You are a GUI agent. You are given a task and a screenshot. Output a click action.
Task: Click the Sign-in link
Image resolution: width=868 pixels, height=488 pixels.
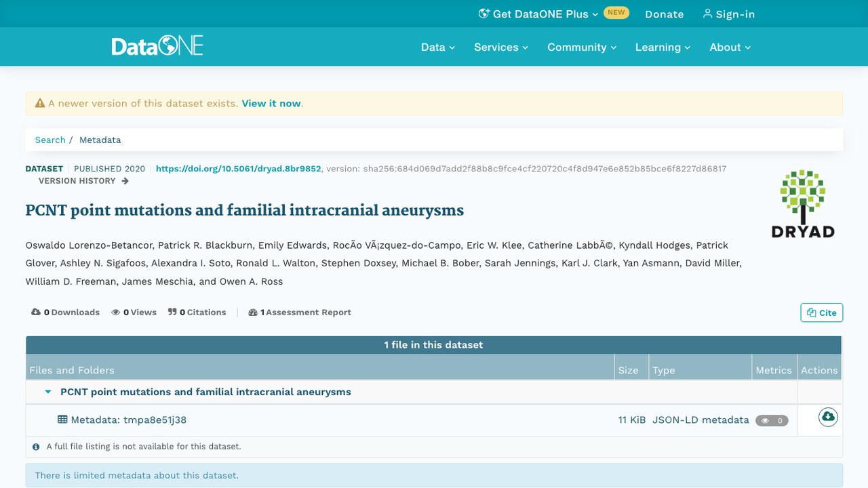728,14
